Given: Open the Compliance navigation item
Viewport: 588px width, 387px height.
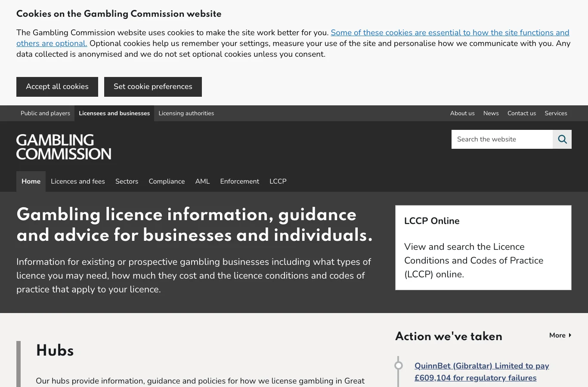Looking at the screenshot, I should pyautogui.click(x=167, y=181).
